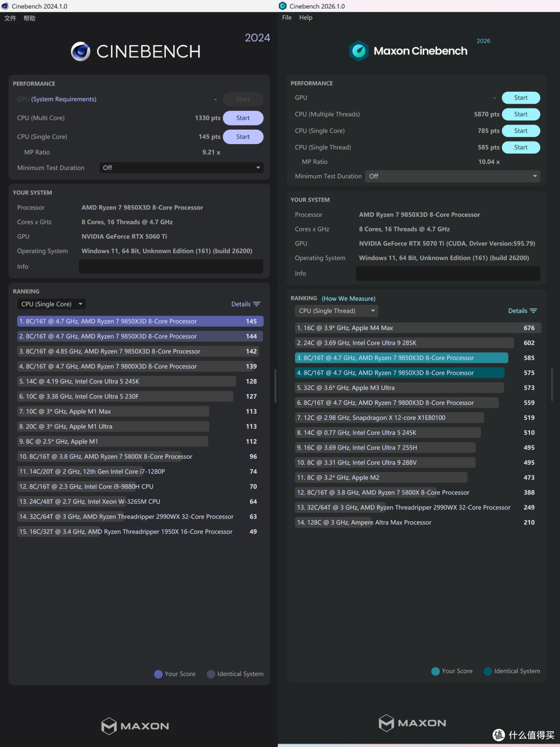Viewport: 560px width, 747px height.
Task: Open Minimum Test Duration dropdown in Cinebench 2024
Action: 181,168
